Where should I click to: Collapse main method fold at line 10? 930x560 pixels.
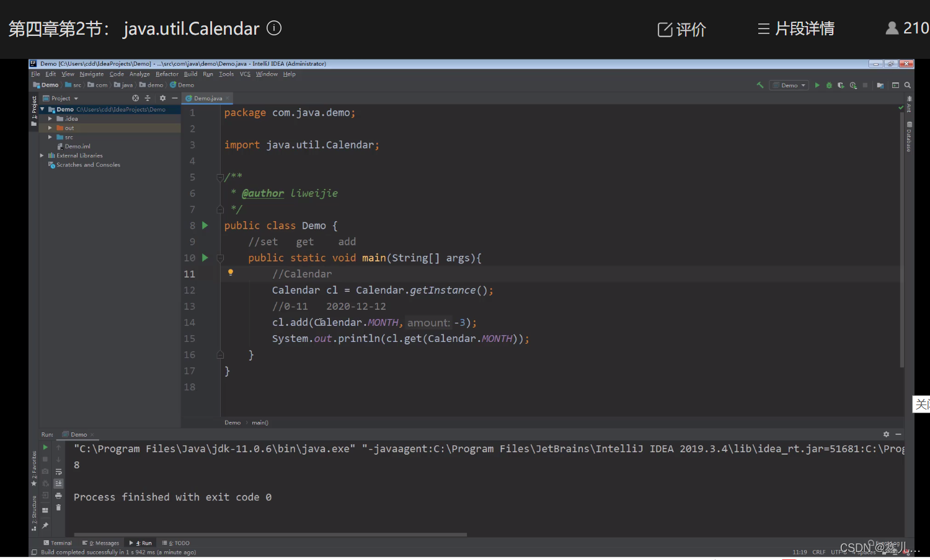pyautogui.click(x=219, y=258)
